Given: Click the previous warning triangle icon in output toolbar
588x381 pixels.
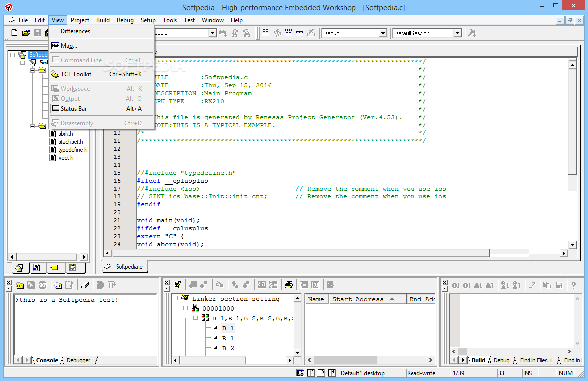Looking at the screenshot, I should click(490, 285).
